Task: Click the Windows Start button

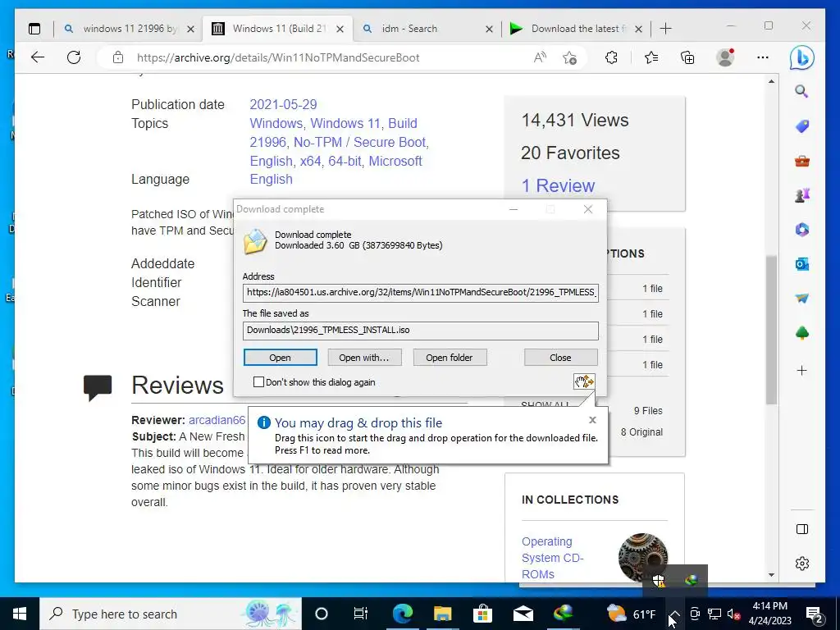Action: pos(20,614)
